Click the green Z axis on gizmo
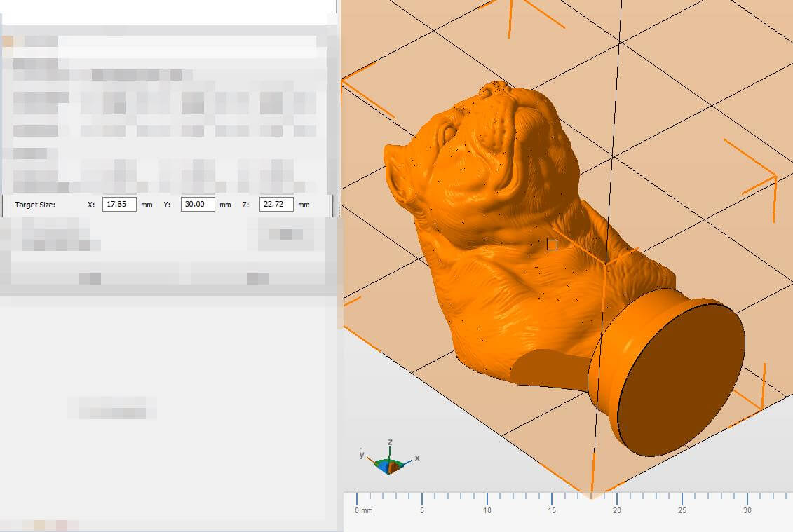793x532 pixels. pyautogui.click(x=390, y=451)
